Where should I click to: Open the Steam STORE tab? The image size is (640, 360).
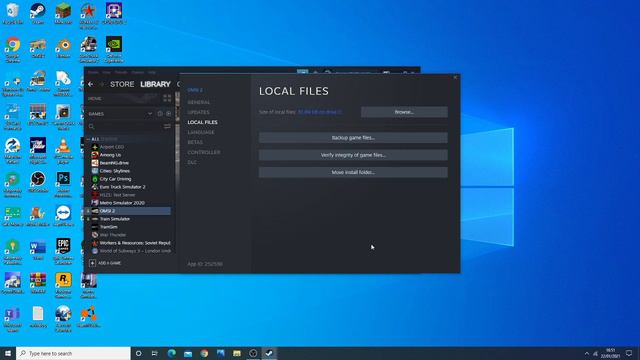click(122, 84)
